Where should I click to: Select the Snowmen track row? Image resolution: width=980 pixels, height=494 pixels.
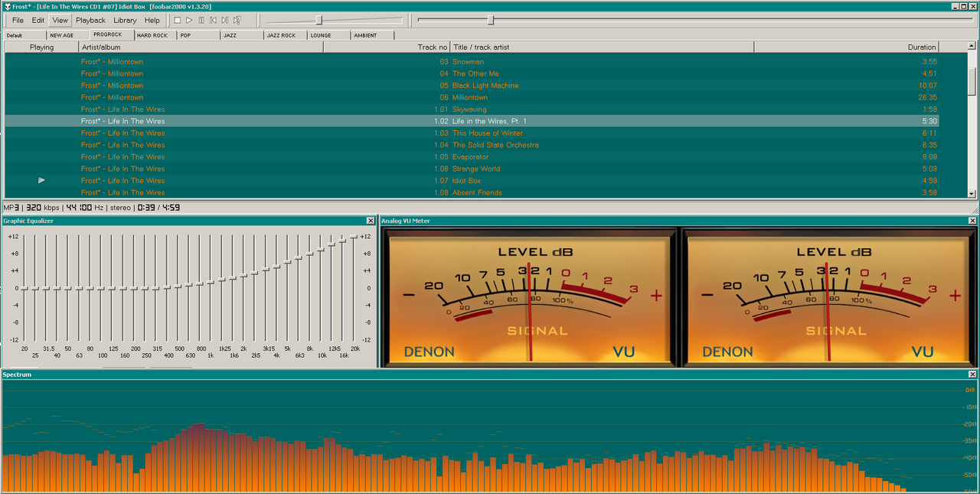coord(472,62)
